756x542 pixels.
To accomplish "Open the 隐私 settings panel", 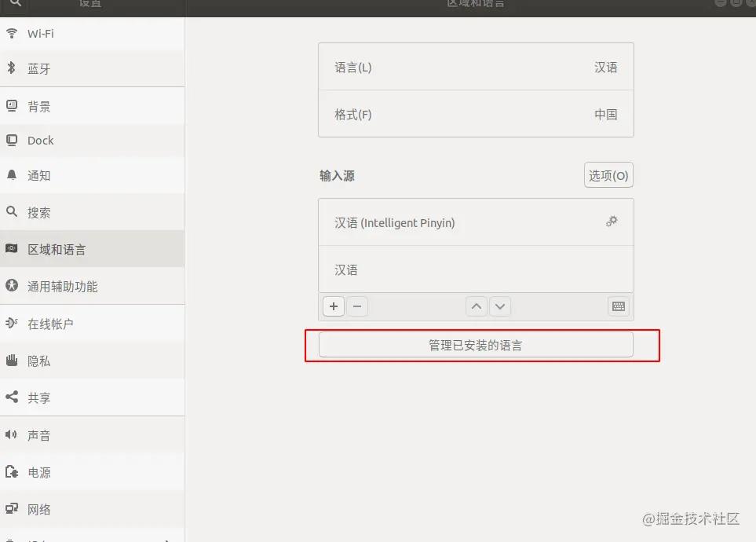I will click(x=92, y=361).
